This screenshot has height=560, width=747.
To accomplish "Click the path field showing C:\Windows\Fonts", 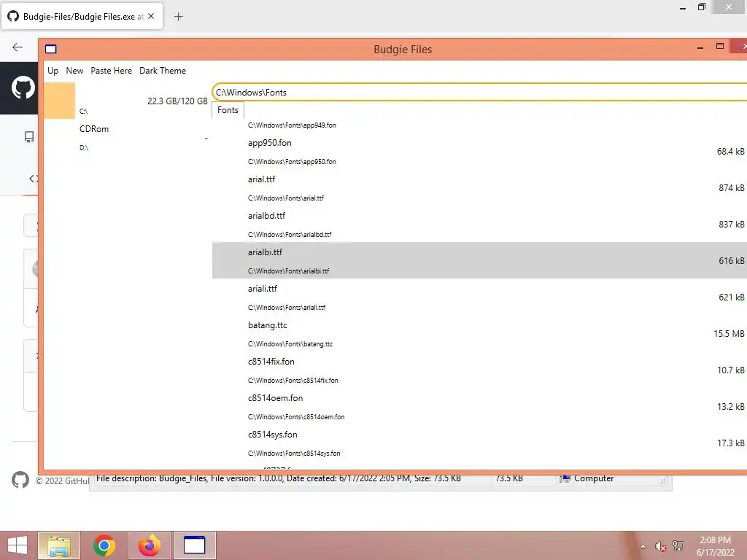I will pyautogui.click(x=479, y=93).
